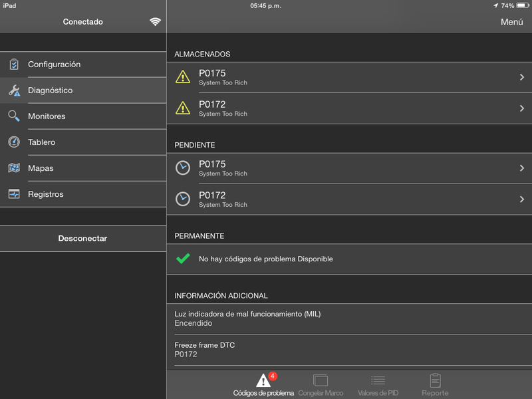
Task: Tap the Wi-Fi connection icon
Action: click(155, 22)
